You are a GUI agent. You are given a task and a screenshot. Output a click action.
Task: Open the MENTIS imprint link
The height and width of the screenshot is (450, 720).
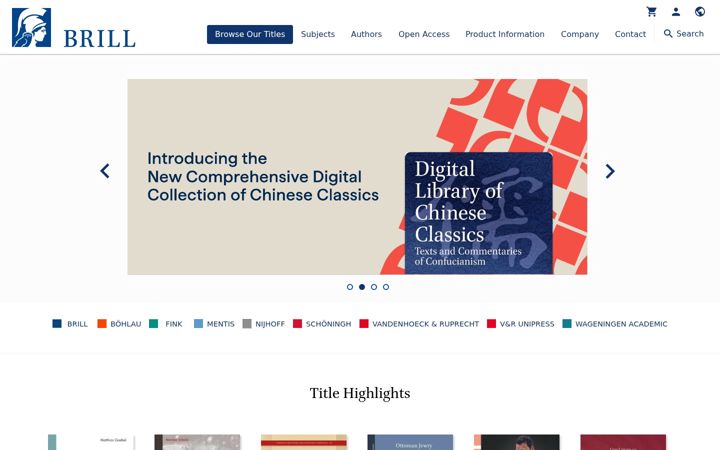[220, 324]
